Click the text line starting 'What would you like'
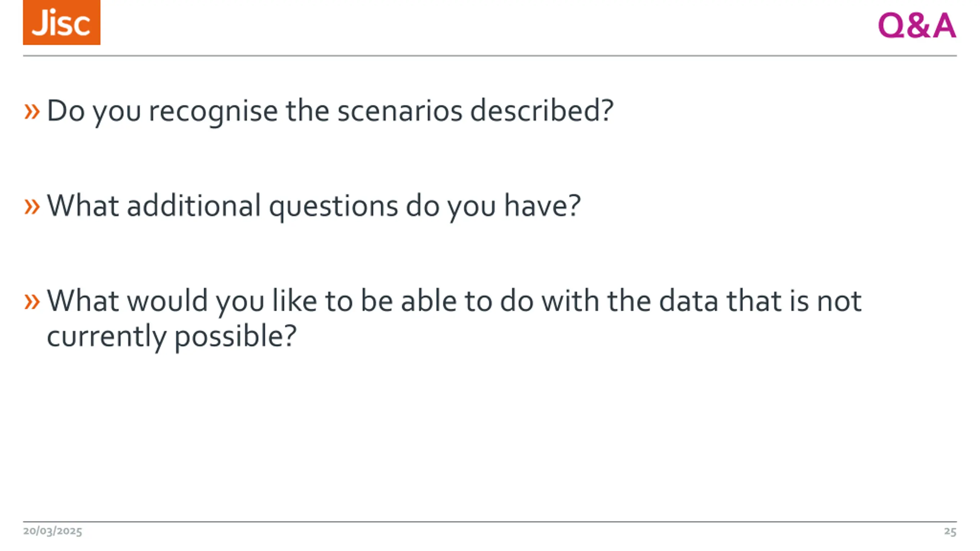This screenshot has width=980, height=551. point(454,302)
